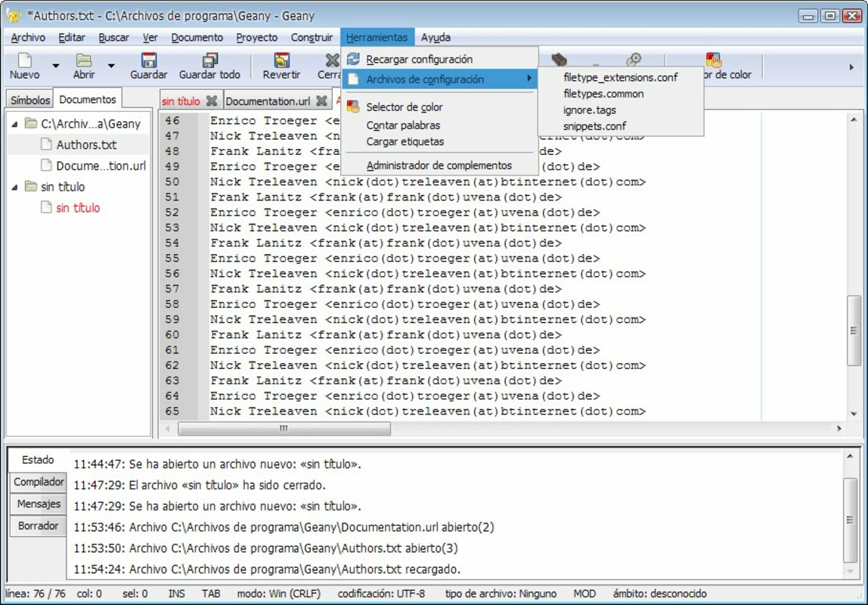Select the Documentos sidebar tab
This screenshot has width=868, height=605.
[88, 100]
